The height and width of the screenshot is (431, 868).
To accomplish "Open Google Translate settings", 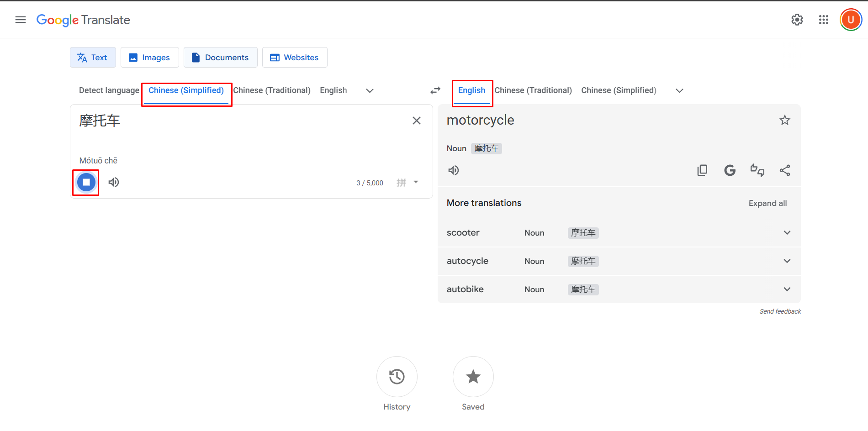I will click(x=797, y=20).
